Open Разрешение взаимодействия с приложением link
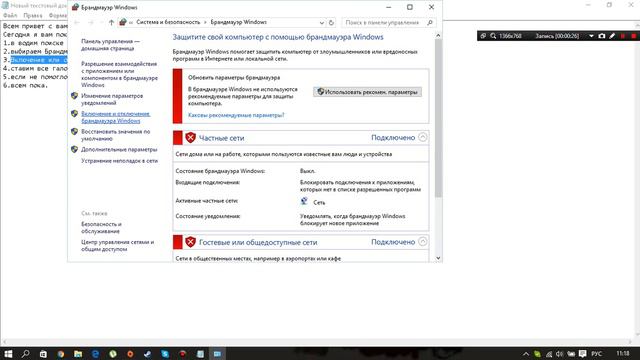 coord(119,74)
